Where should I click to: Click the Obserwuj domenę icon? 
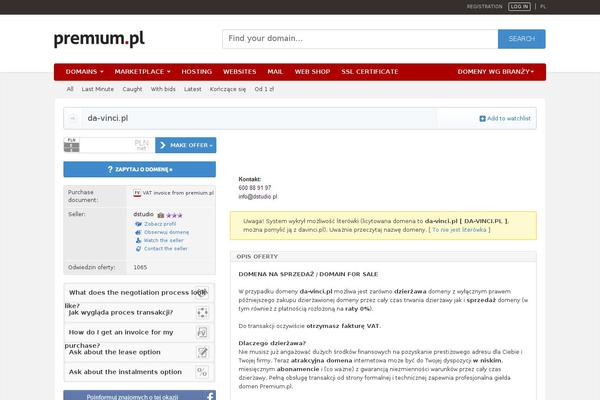pyautogui.click(x=138, y=232)
